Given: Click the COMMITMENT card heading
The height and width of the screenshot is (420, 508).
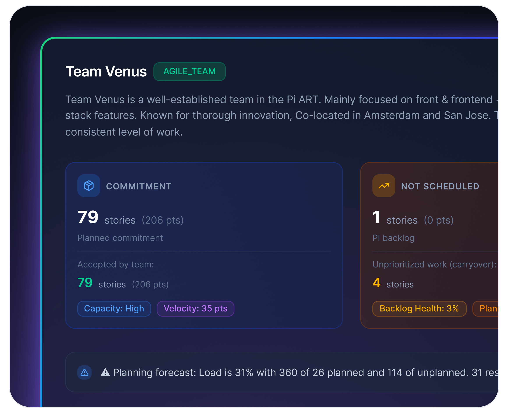Looking at the screenshot, I should click(139, 186).
